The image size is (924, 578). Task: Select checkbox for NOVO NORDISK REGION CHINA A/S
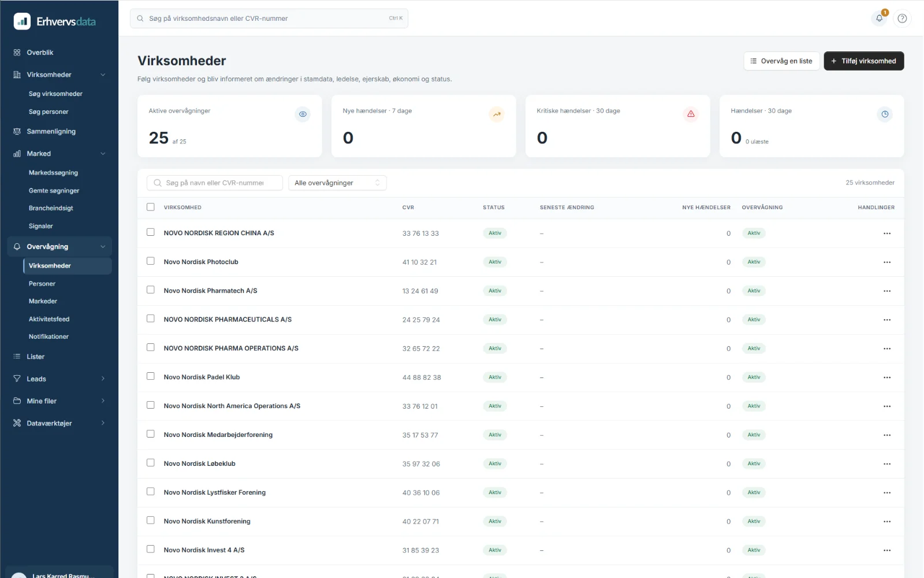pos(151,232)
